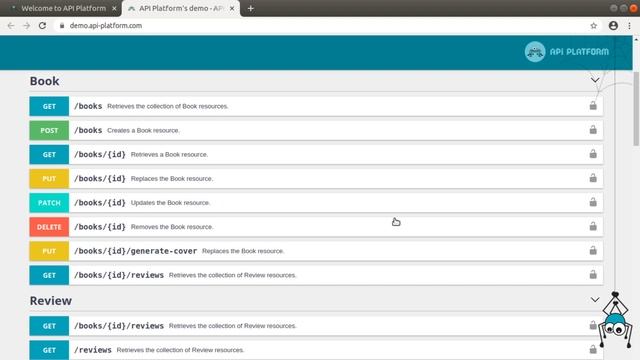Click lock icon on Book section's /books/{id}/reviews row
This screenshot has height=360, width=640.
click(593, 274)
